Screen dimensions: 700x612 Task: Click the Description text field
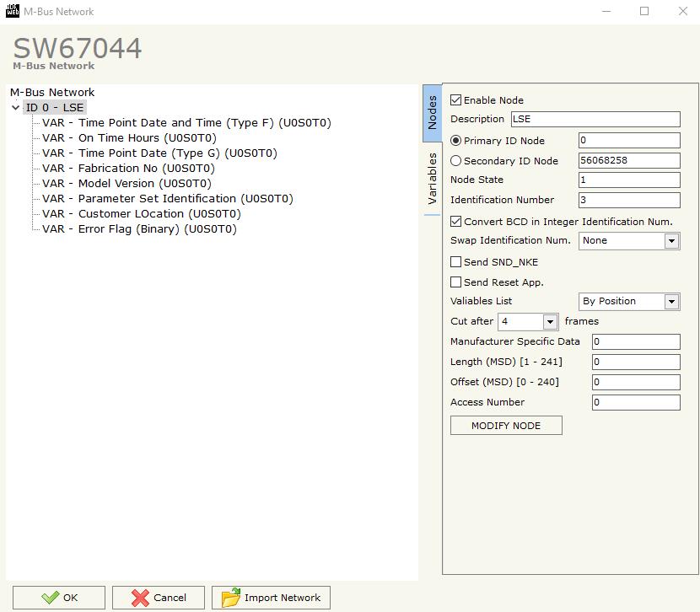tap(595, 119)
